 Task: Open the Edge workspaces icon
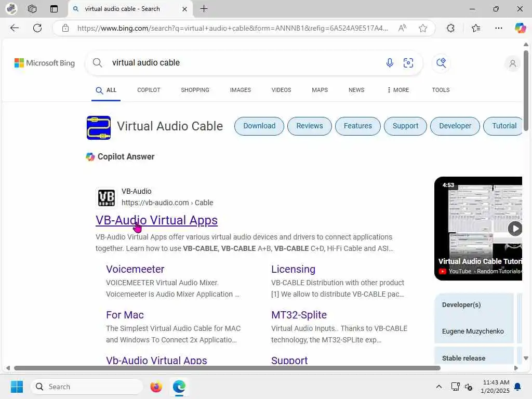pyautogui.click(x=32, y=9)
